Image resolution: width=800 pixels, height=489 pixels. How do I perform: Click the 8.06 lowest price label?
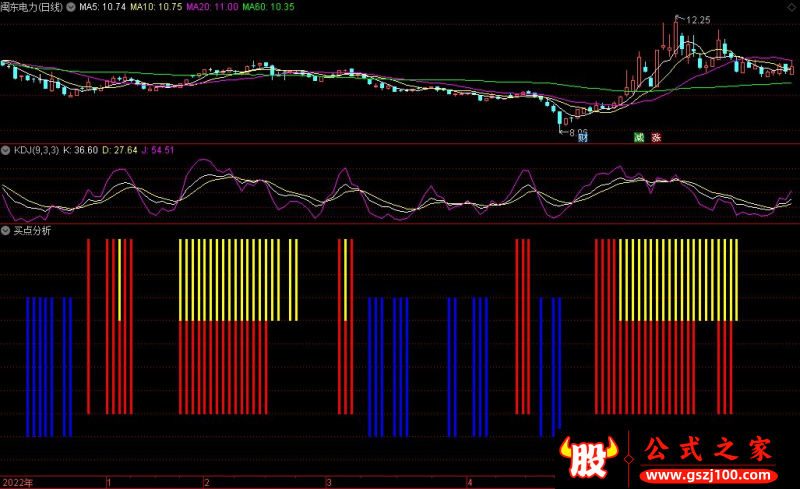578,133
